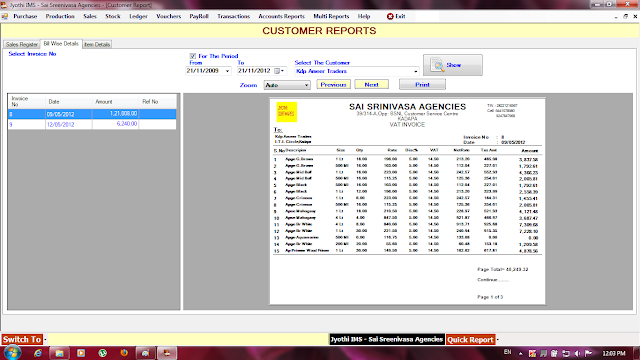
Task: Open the Purchase menu
Action: tap(25, 16)
